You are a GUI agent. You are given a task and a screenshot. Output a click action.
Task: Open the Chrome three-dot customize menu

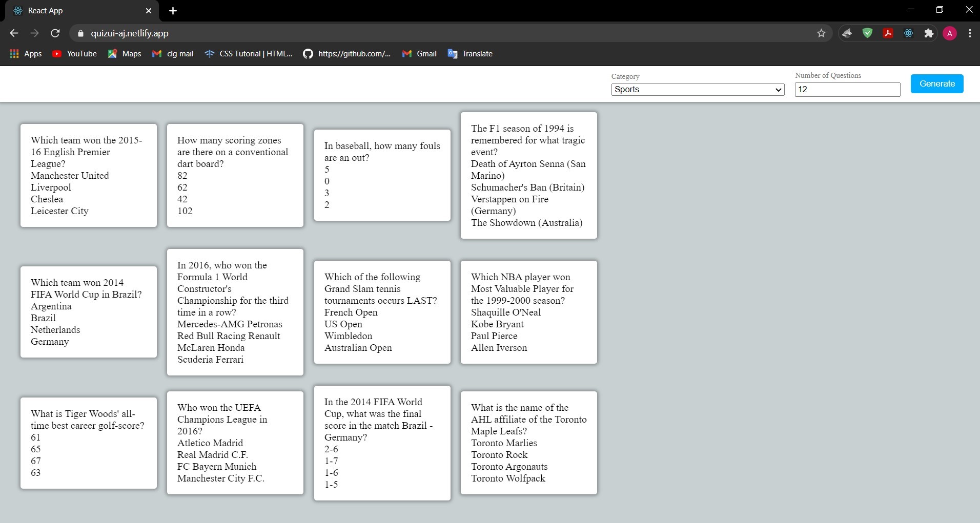point(970,33)
